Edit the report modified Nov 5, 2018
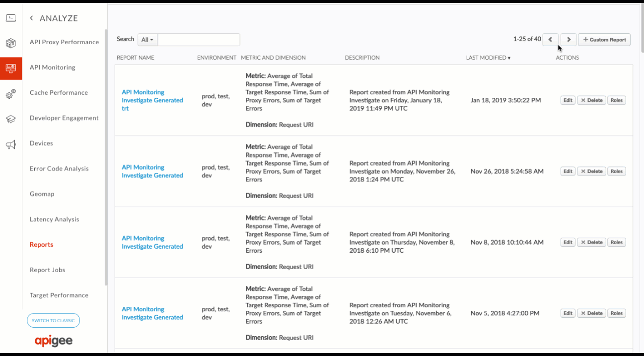This screenshot has width=644, height=356. 568,313
